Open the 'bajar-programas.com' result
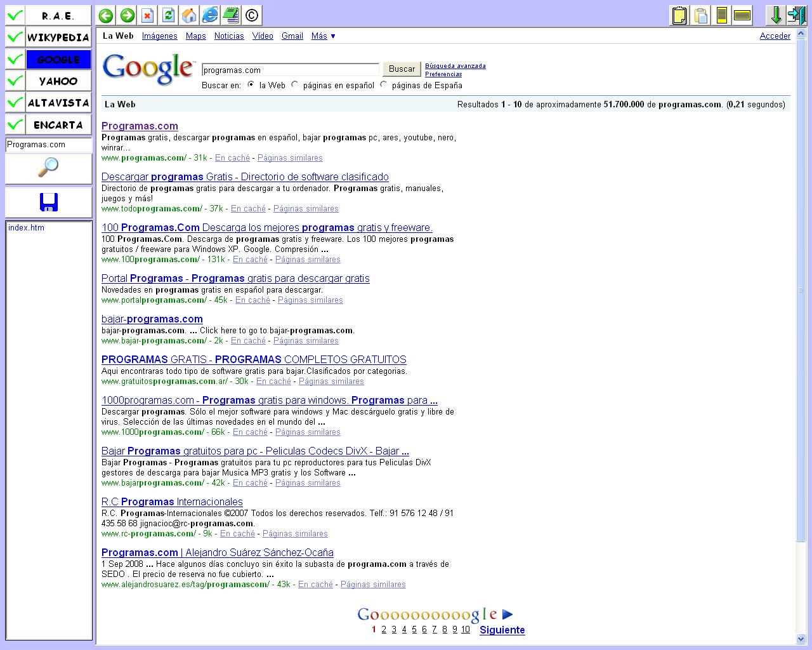The width and height of the screenshot is (812, 650). click(x=152, y=319)
